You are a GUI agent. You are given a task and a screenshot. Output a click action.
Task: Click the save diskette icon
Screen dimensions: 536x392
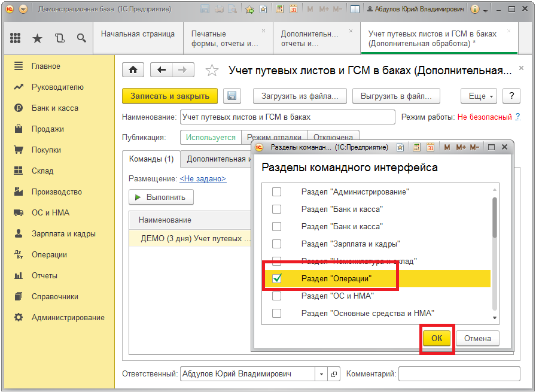click(232, 96)
